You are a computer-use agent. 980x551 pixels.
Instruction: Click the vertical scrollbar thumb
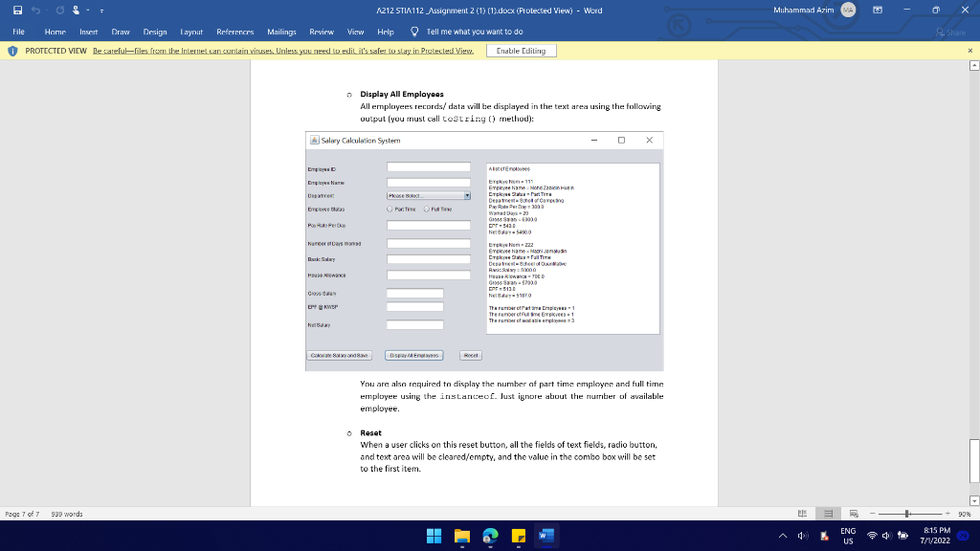pos(974,461)
